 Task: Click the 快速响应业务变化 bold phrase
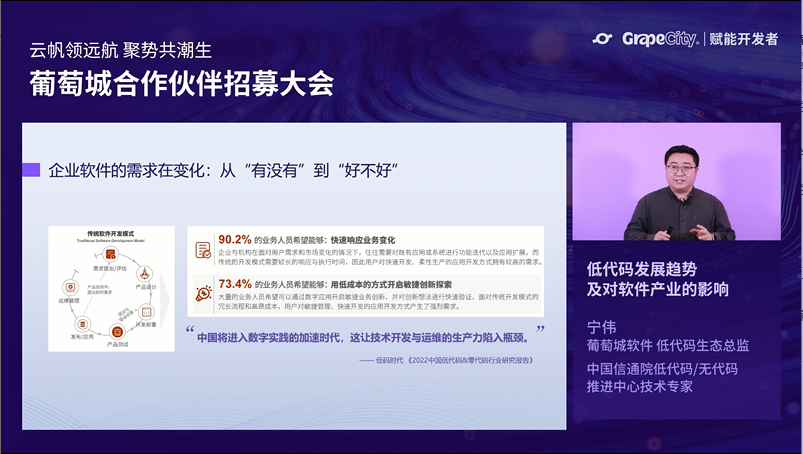point(363,240)
